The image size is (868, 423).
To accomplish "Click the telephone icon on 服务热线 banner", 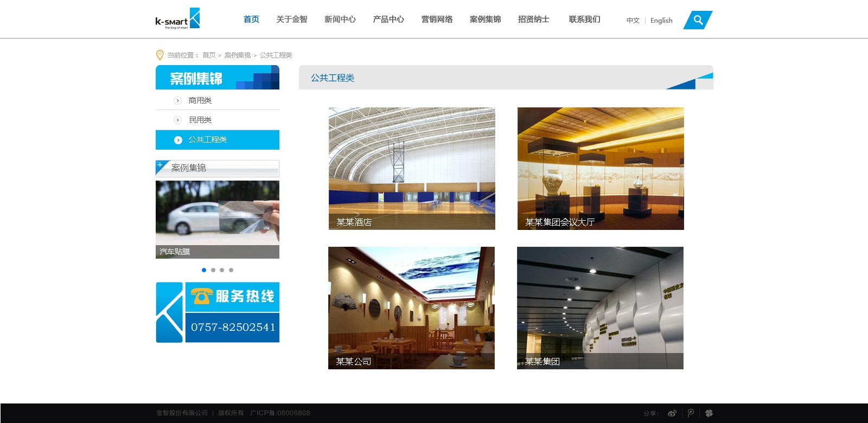I will (x=201, y=296).
